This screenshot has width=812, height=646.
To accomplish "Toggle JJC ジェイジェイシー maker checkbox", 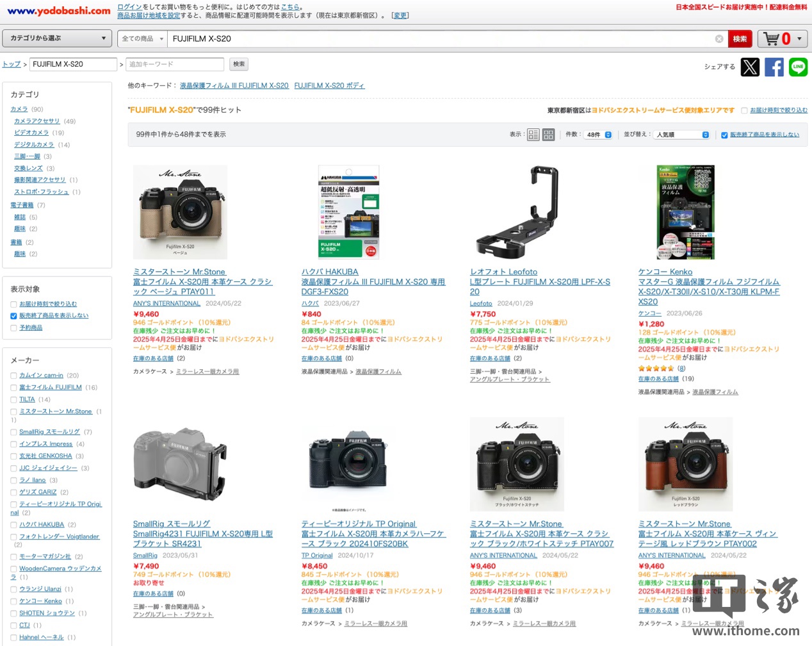I will [13, 468].
